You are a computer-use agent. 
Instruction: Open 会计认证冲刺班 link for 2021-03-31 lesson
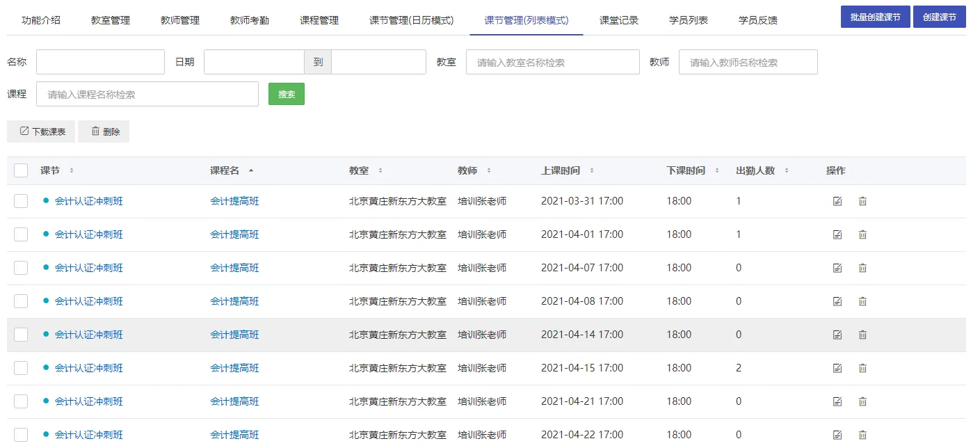pos(89,201)
